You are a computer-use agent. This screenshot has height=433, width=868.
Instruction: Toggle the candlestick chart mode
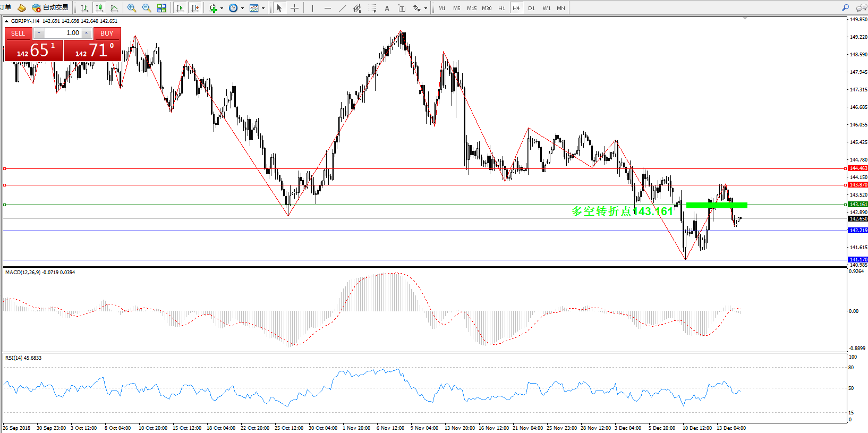point(99,8)
